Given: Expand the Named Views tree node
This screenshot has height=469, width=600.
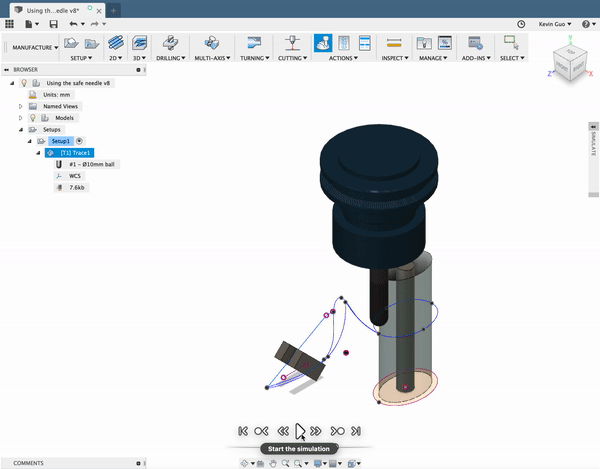Looking at the screenshot, I should point(21,106).
